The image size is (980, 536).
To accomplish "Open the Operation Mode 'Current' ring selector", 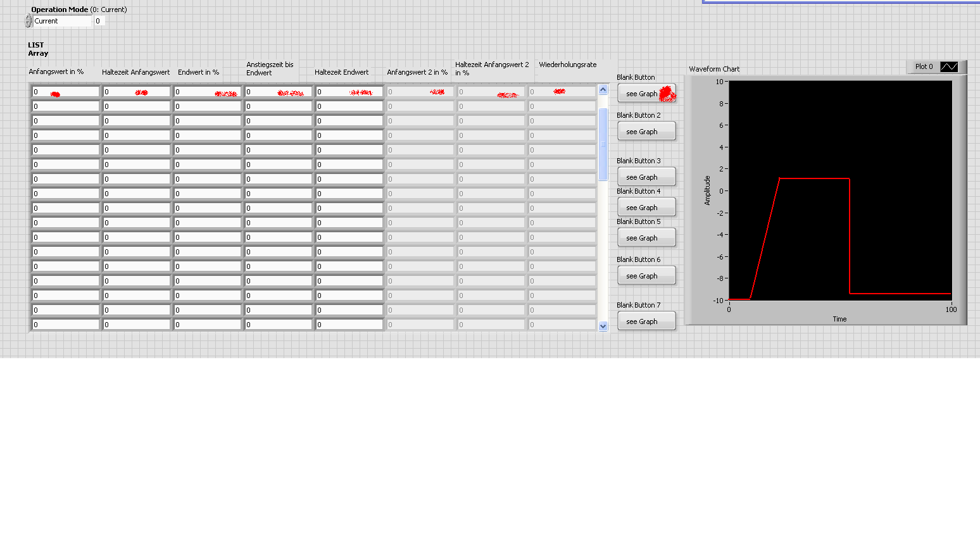I will [x=62, y=21].
